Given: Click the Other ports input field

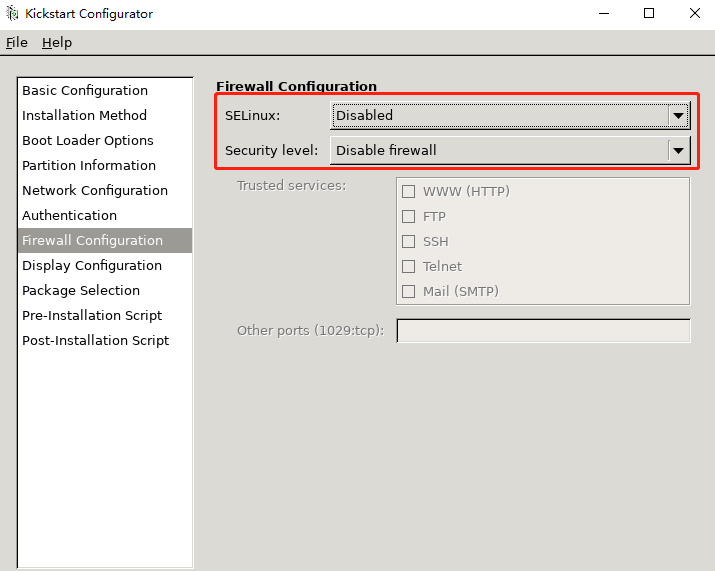Looking at the screenshot, I should pyautogui.click(x=544, y=331).
